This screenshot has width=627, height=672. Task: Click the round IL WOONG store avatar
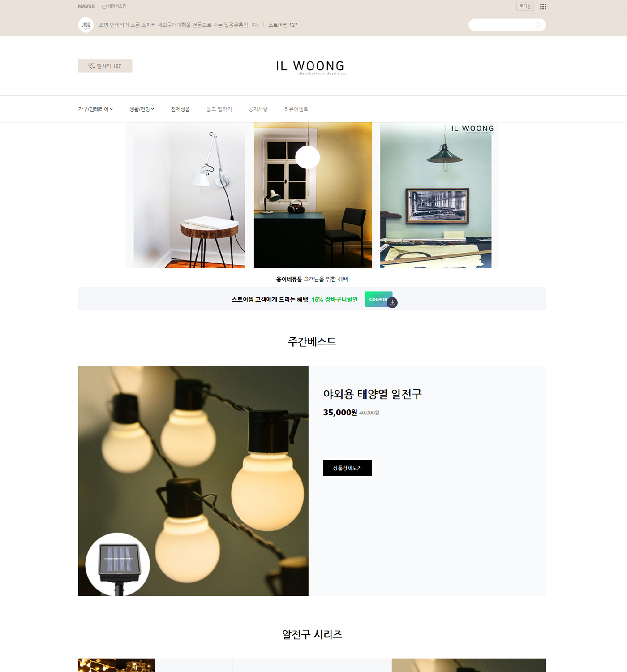(x=86, y=25)
